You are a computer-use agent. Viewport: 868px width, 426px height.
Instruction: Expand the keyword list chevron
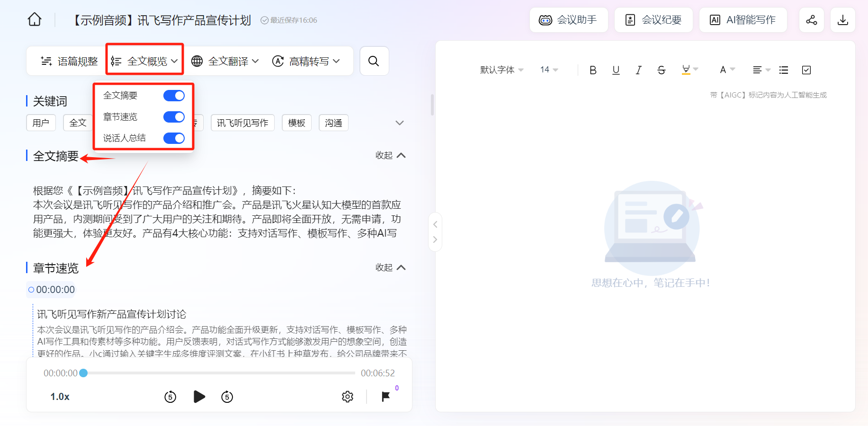click(x=400, y=123)
